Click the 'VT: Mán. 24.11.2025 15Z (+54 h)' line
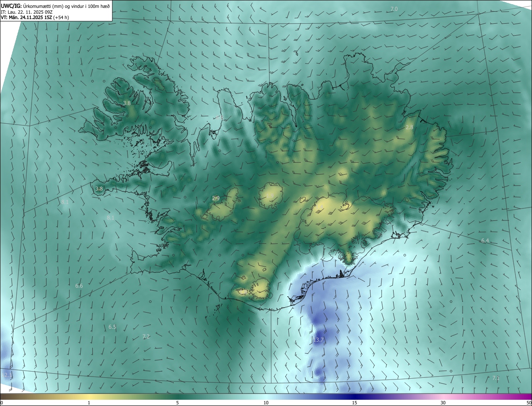The image size is (532, 406). click(x=34, y=17)
